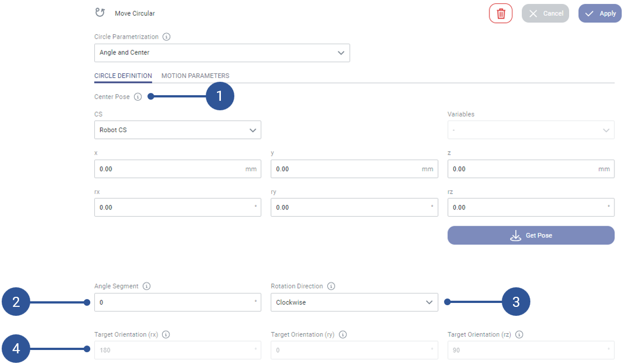Viewport: 624px width, 364px height.
Task: Select the ry rotation input field
Action: (x=354, y=207)
